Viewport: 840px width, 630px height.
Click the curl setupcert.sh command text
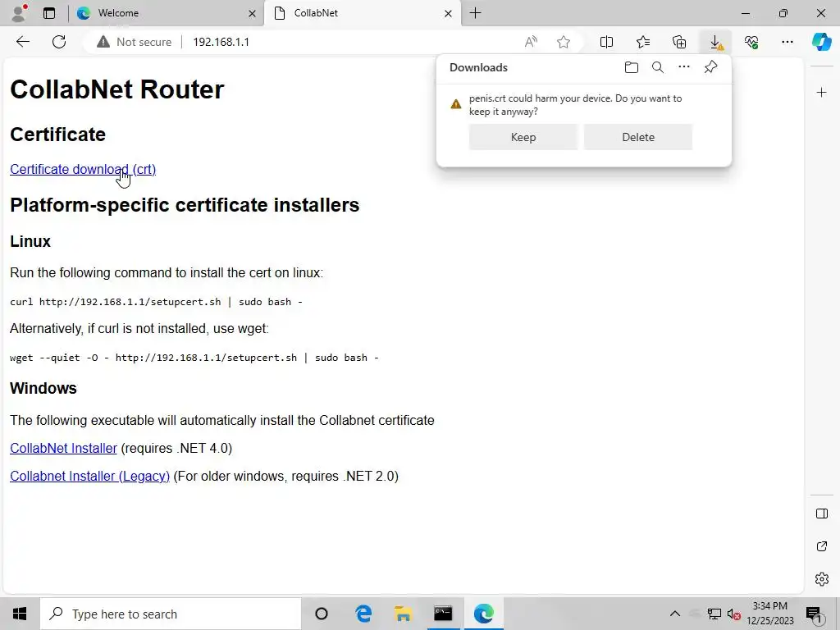(x=156, y=302)
